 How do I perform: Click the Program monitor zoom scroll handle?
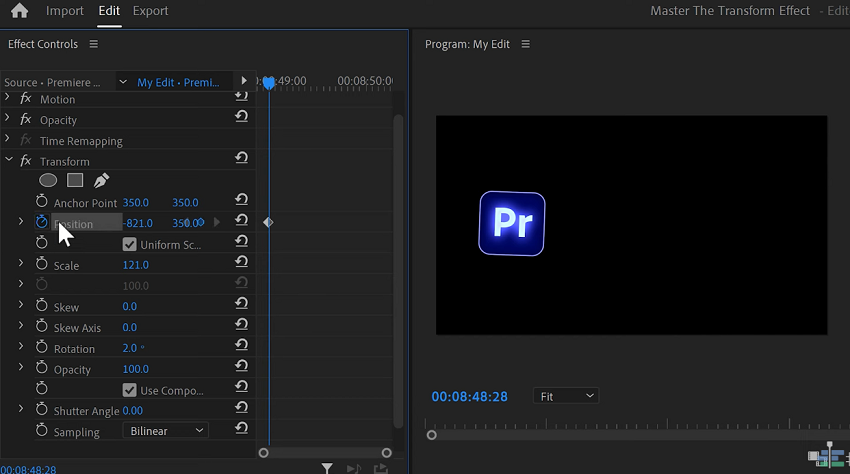(x=432, y=435)
